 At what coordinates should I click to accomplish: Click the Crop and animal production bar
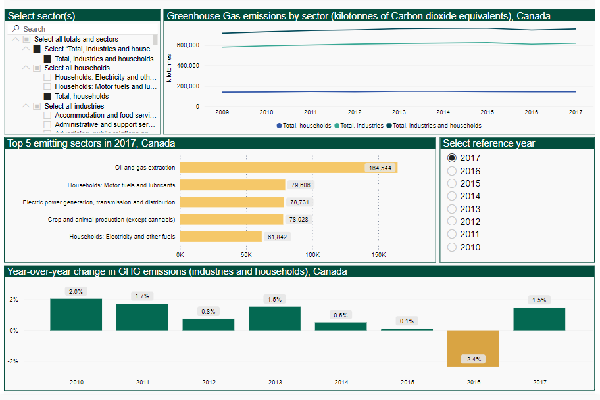click(x=247, y=219)
